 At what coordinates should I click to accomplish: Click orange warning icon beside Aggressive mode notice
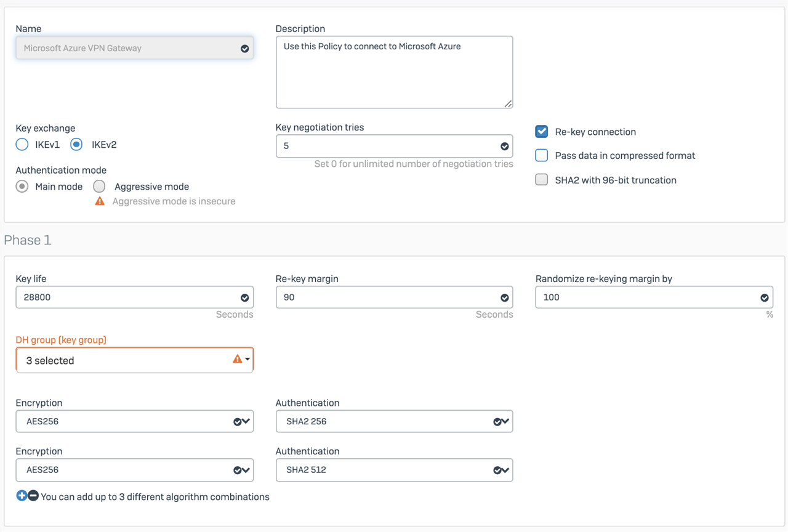pyautogui.click(x=100, y=201)
